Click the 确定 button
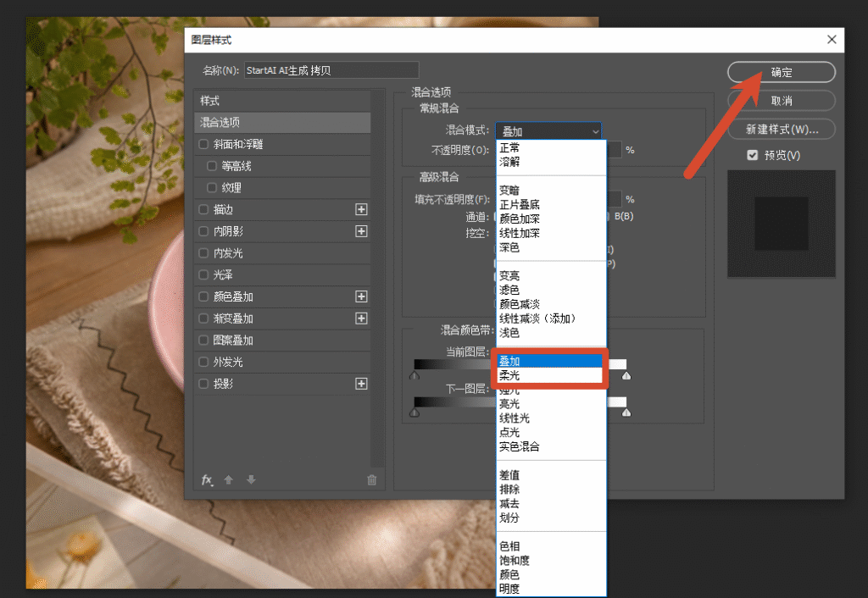Screen dimensions: 868x598 [x=781, y=72]
